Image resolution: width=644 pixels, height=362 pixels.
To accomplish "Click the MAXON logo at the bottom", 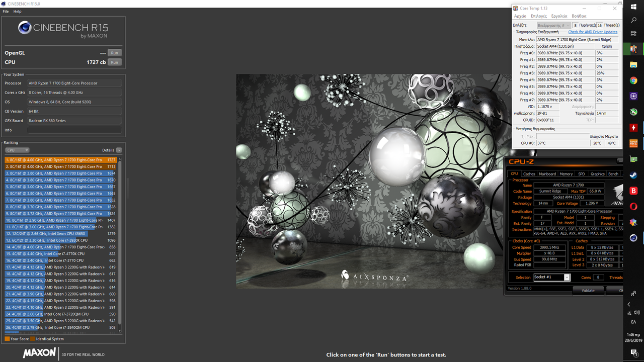I will (40, 353).
